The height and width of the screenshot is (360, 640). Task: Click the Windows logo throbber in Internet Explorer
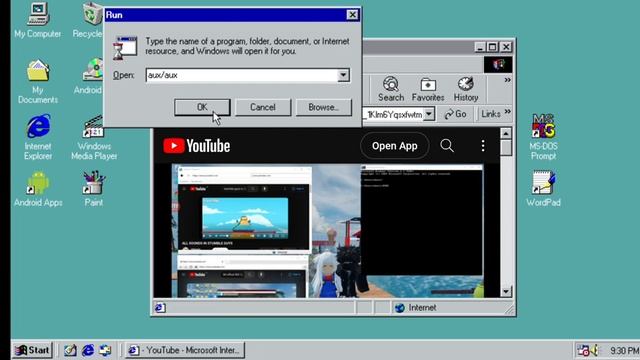[x=498, y=64]
